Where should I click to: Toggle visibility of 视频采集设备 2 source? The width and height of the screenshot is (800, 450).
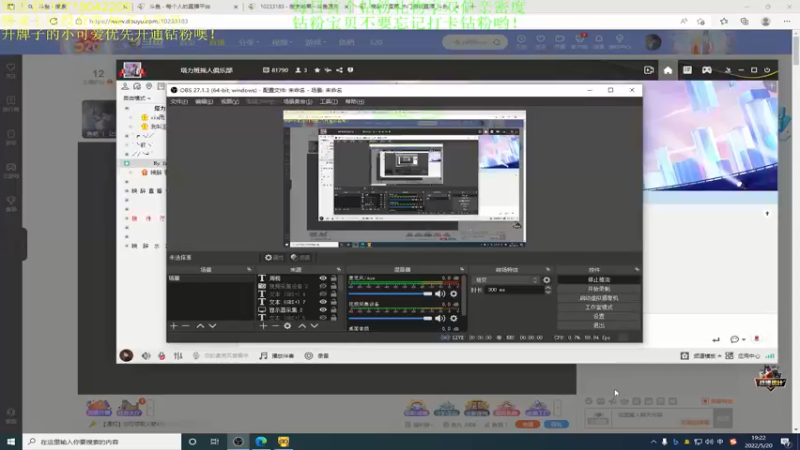(323, 286)
